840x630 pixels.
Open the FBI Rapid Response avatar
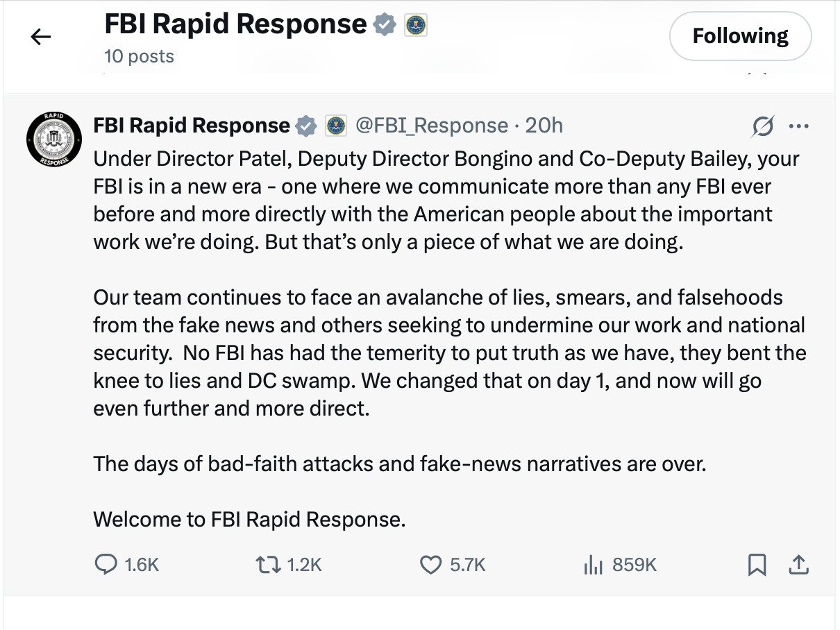(53, 137)
